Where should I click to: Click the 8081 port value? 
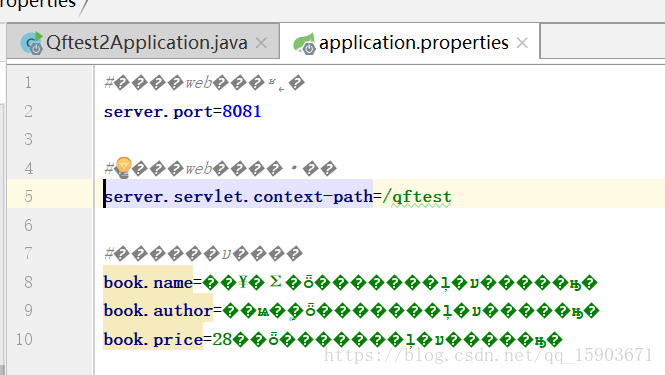242,112
